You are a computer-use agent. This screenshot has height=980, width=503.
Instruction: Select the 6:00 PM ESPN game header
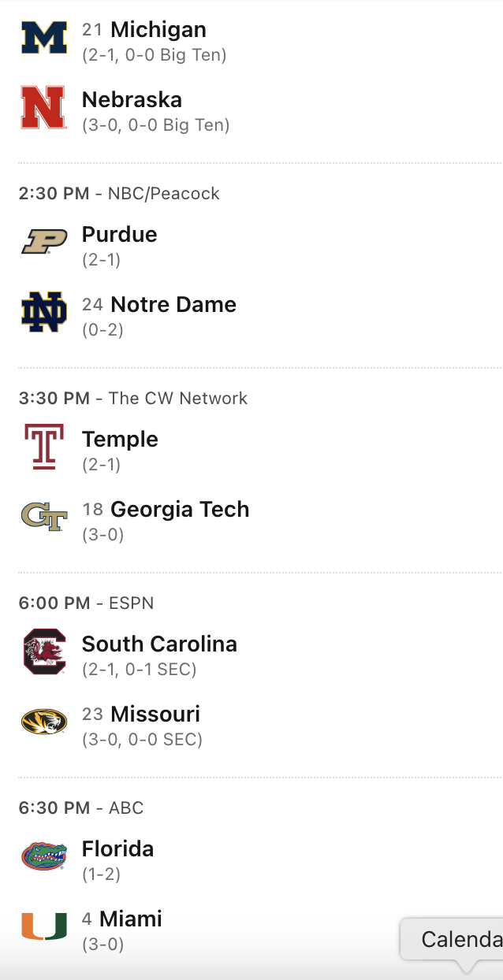pos(86,603)
